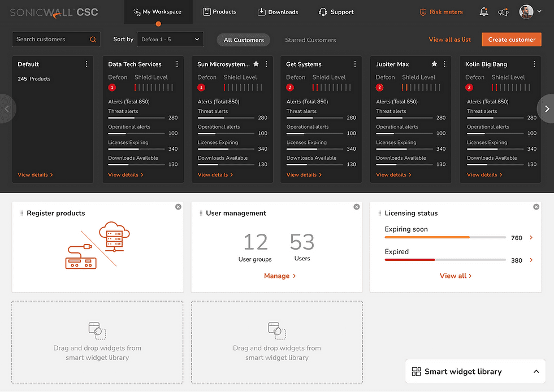Click the Smart widget library grid icon
Screen dimensions: 554x392
coord(416,372)
